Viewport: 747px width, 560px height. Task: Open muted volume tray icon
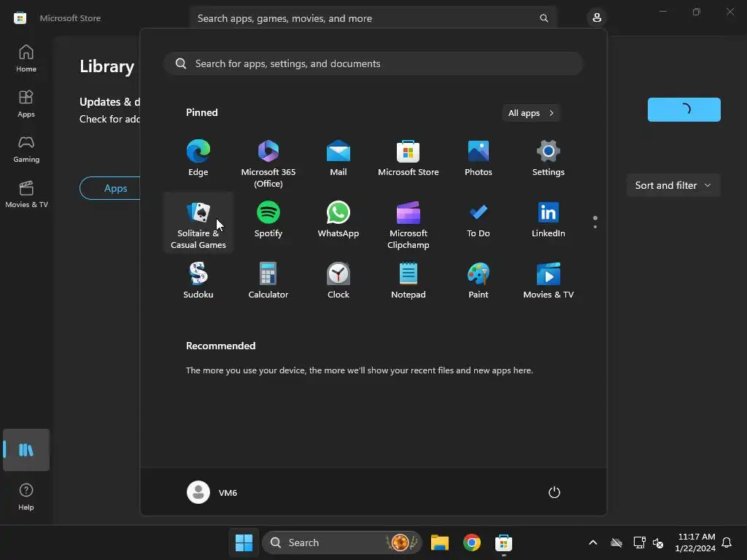click(x=659, y=542)
